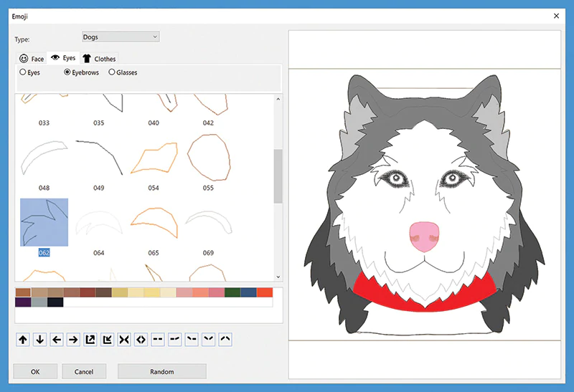Choose the Eyes radio option
Viewport: 574px width, 392px height.
click(29, 72)
